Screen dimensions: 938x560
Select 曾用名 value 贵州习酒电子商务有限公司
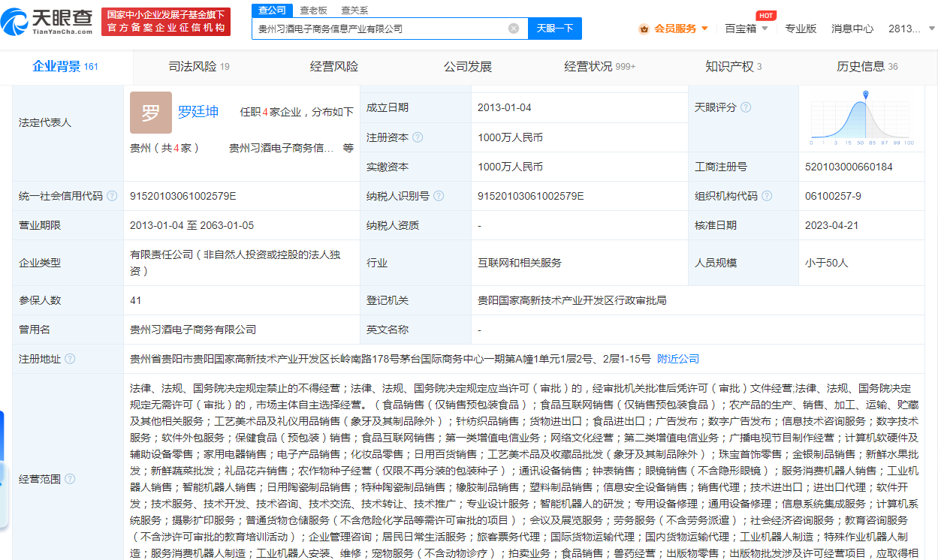(x=193, y=329)
